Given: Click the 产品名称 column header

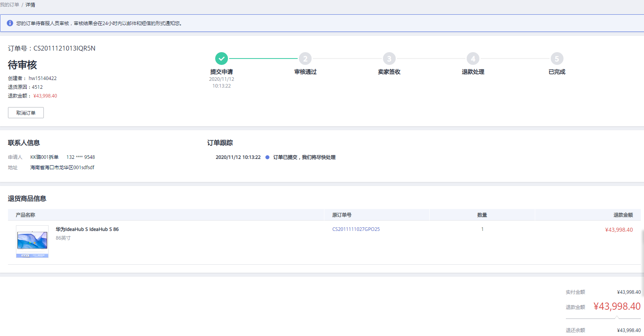Looking at the screenshot, I should point(26,215).
